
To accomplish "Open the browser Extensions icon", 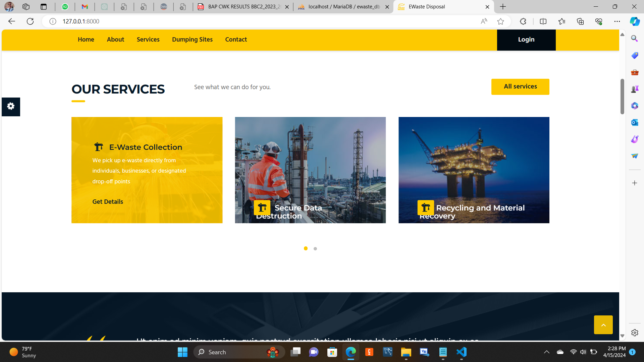I will click(523, 21).
